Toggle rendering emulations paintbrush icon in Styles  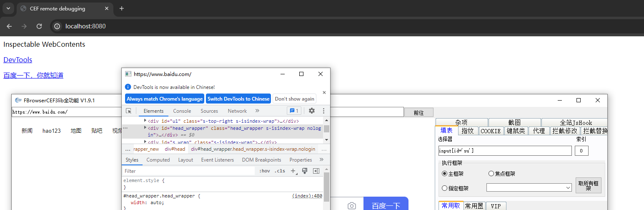click(x=305, y=171)
